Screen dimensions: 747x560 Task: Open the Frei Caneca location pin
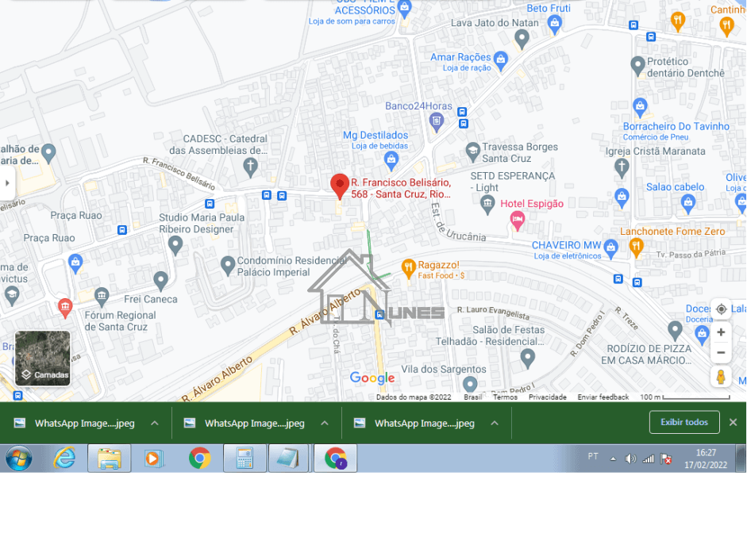pos(160,282)
